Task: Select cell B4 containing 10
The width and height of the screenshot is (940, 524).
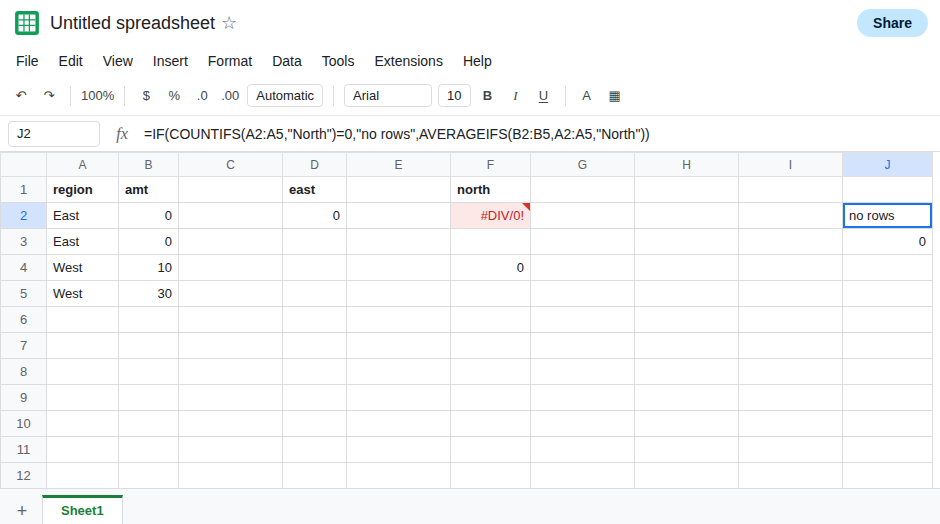Action: pos(149,268)
